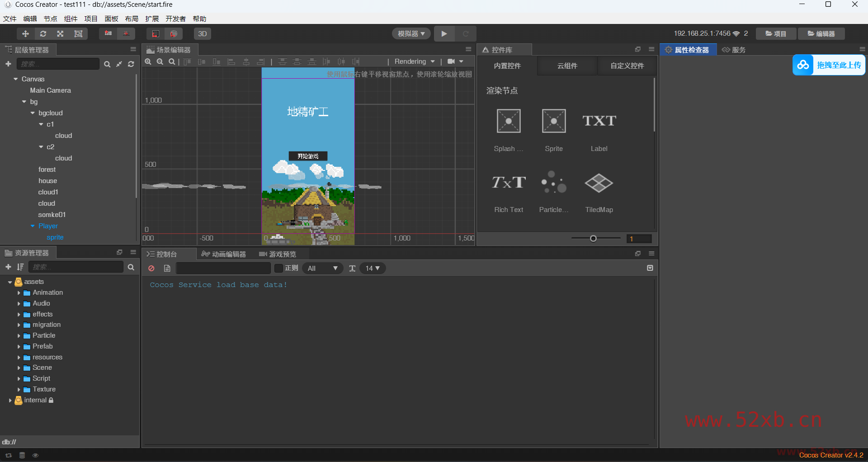868x462 pixels.
Task: Select the move transform tool
Action: point(25,34)
